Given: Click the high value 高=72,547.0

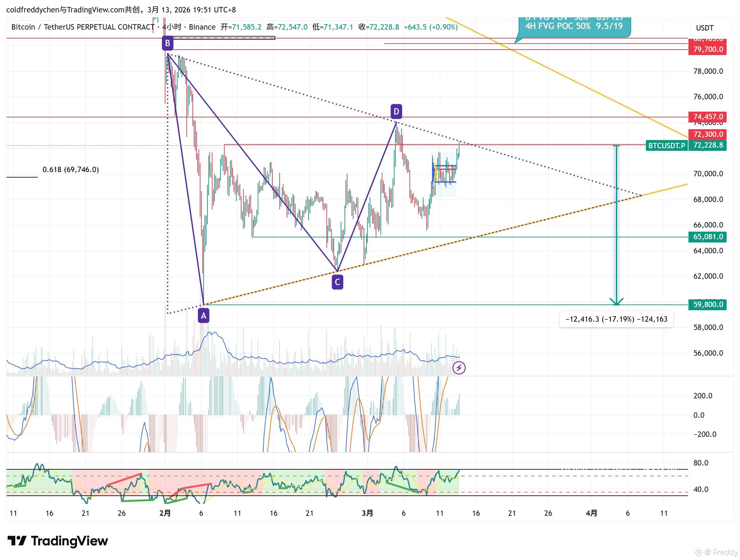Looking at the screenshot, I should 287,27.
